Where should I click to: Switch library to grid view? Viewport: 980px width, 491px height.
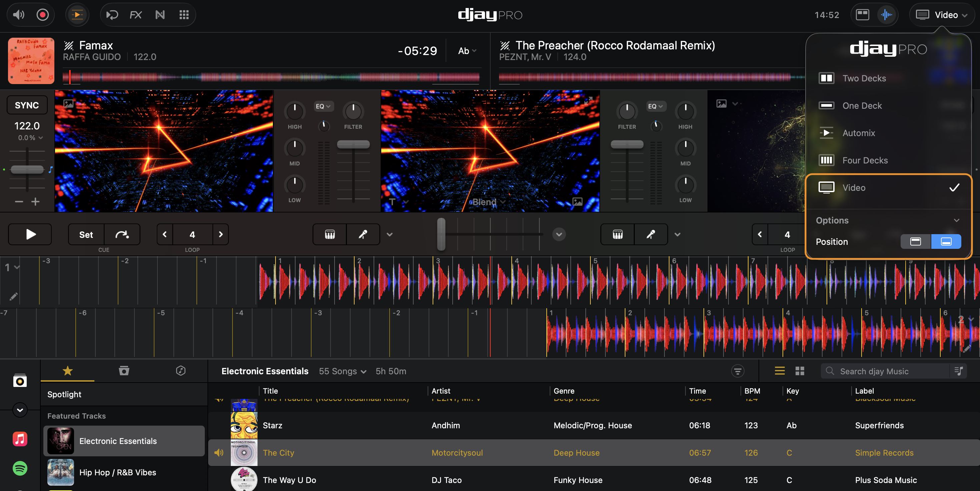pos(800,371)
